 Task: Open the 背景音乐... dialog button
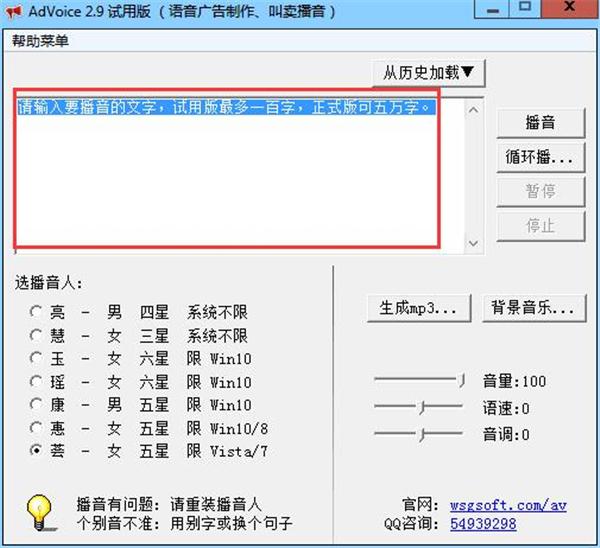534,308
